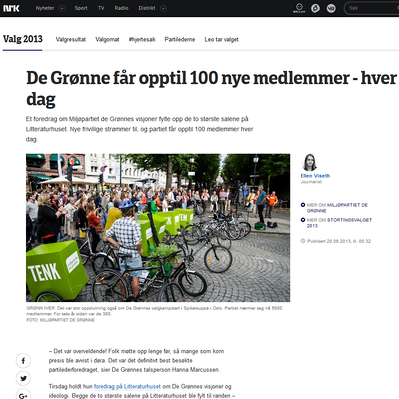Open the NRK logo home link
399x399 pixels.
(x=11, y=8)
